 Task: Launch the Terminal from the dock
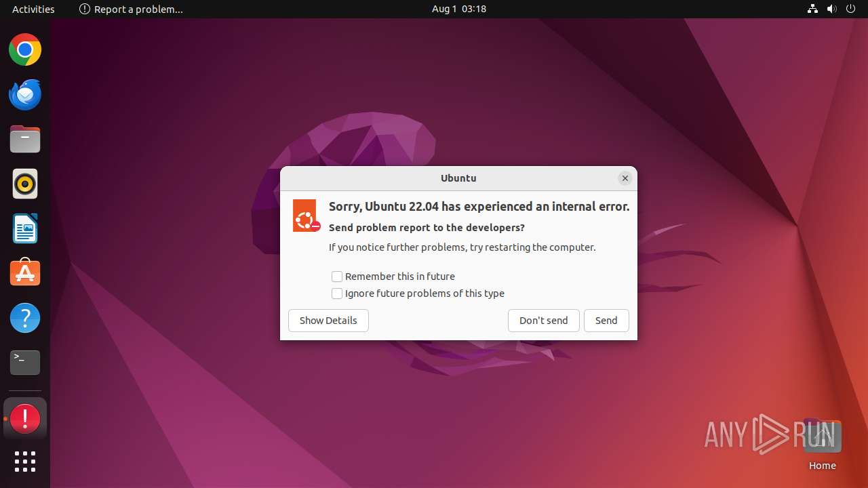[x=25, y=363]
